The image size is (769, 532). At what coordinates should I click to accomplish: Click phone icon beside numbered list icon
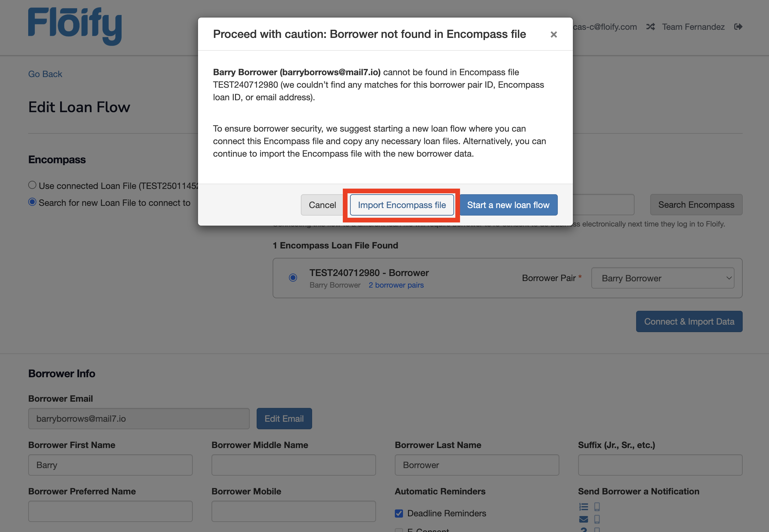pyautogui.click(x=597, y=507)
